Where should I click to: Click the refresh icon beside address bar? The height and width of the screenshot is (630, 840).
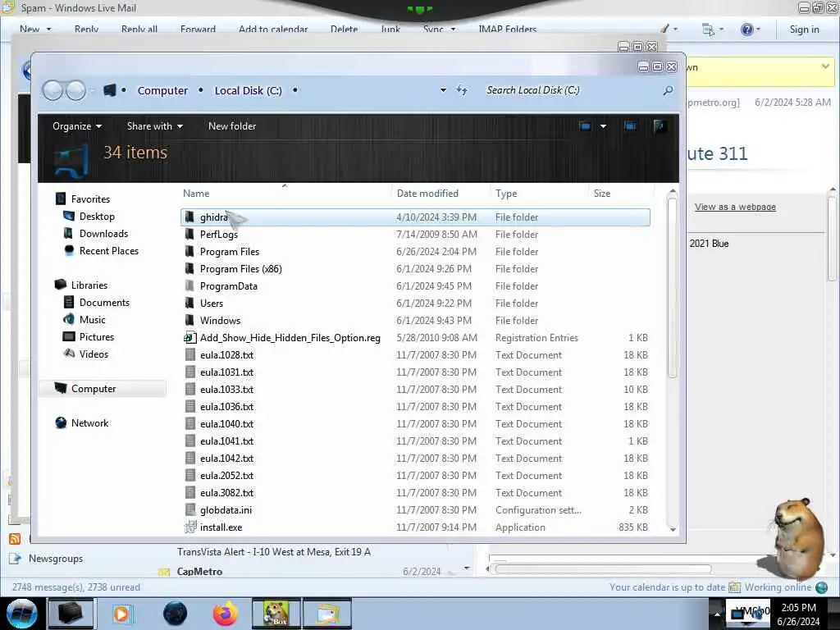click(462, 90)
